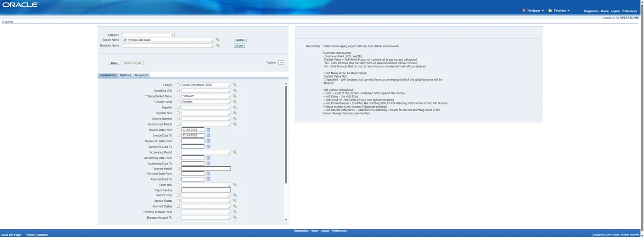Switch to the Parameters tab

click(x=108, y=75)
